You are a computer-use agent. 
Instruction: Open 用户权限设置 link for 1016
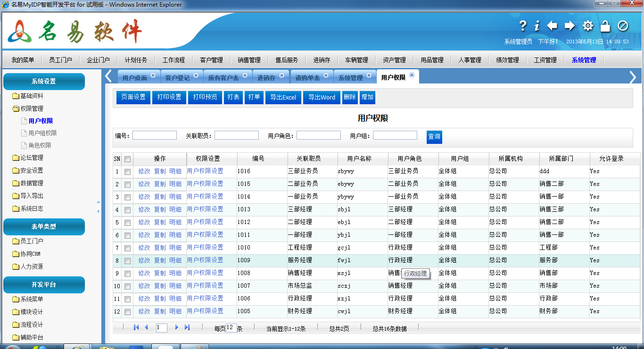tap(205, 171)
